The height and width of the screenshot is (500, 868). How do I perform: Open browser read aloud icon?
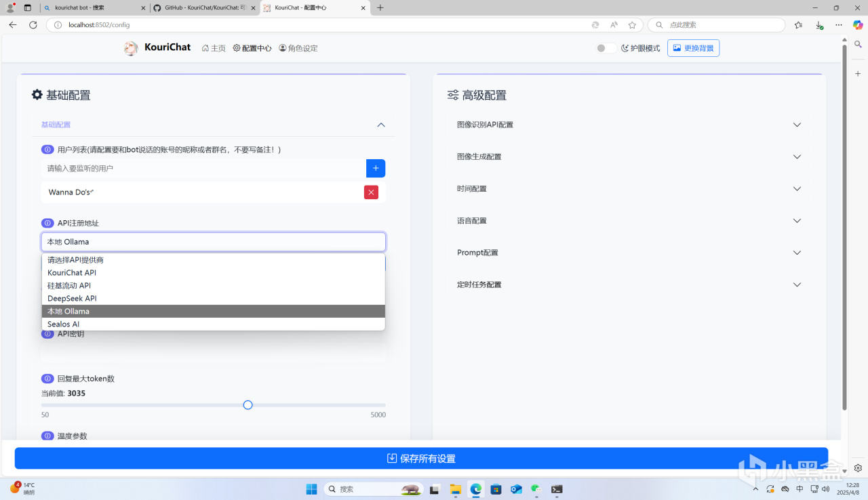614,24
